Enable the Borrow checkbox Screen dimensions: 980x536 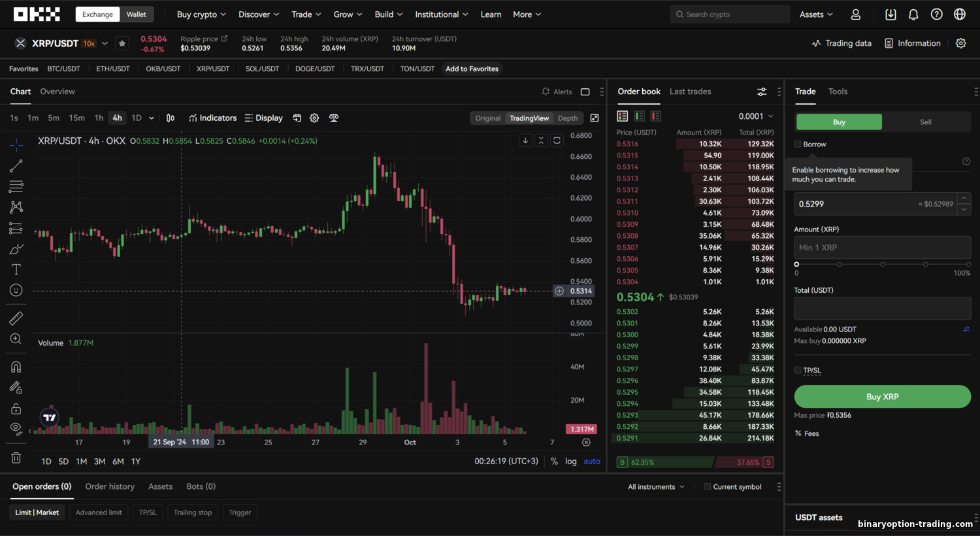tap(798, 144)
